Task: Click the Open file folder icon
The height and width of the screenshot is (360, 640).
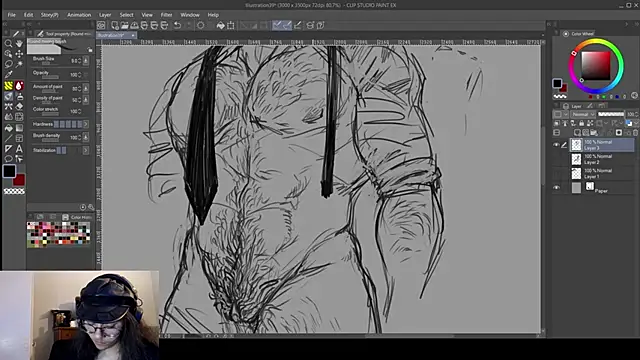Action: click(x=124, y=25)
